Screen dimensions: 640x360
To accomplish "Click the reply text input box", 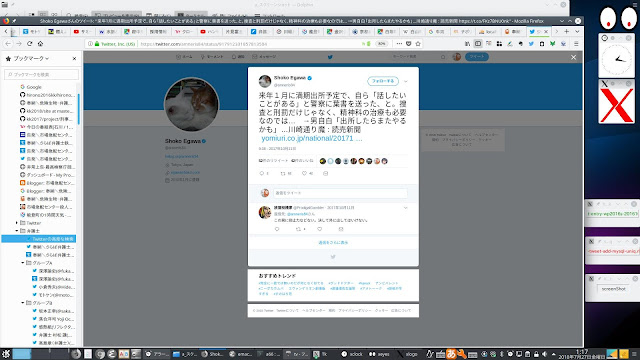I will [x=340, y=193].
